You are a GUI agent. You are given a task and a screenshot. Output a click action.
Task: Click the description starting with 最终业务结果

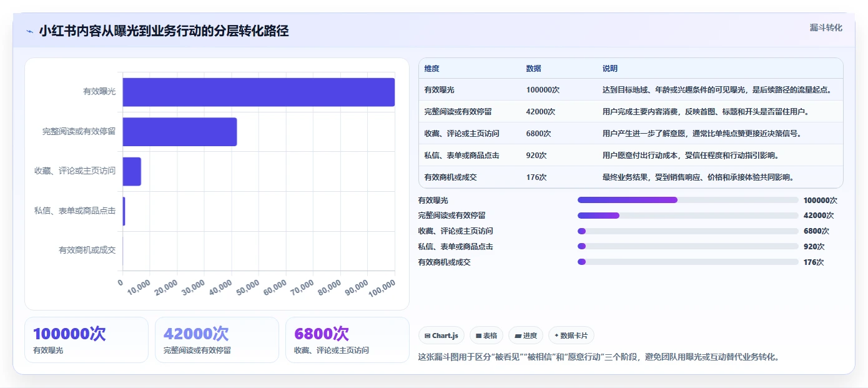click(x=698, y=177)
